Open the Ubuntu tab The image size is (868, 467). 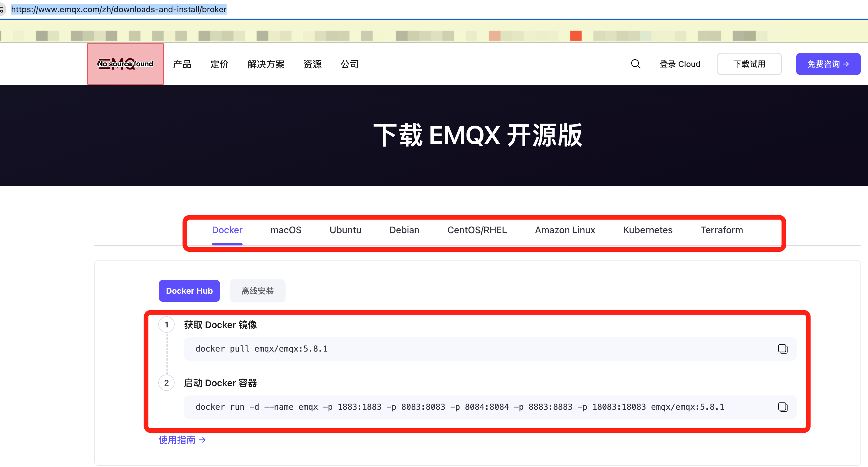(345, 230)
